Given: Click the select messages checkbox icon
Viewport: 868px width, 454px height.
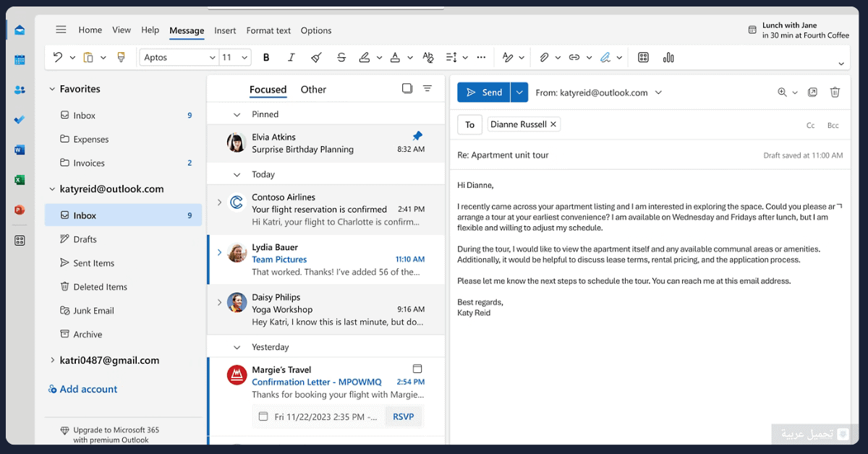Looking at the screenshot, I should click(x=407, y=88).
